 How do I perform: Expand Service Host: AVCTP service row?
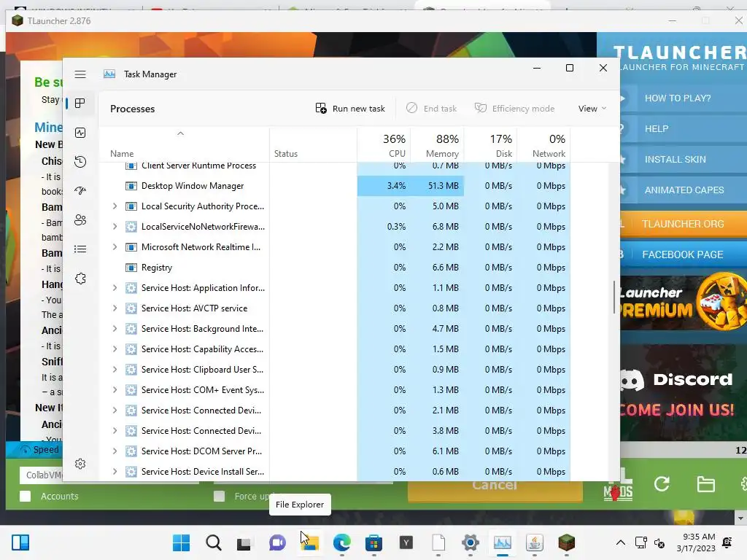115,308
